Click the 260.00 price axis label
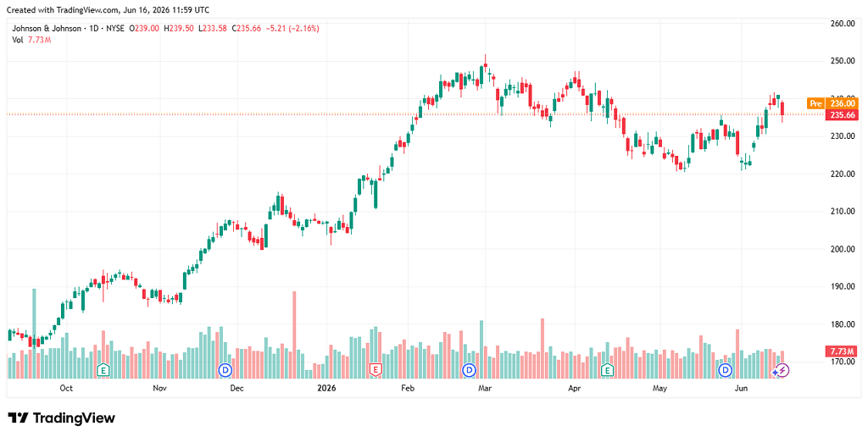The width and height of the screenshot is (868, 437). pos(843,24)
